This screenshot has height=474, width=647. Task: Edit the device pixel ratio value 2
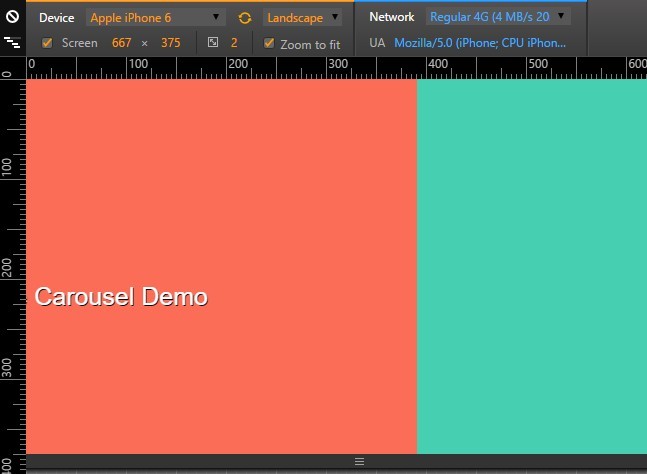coord(234,43)
